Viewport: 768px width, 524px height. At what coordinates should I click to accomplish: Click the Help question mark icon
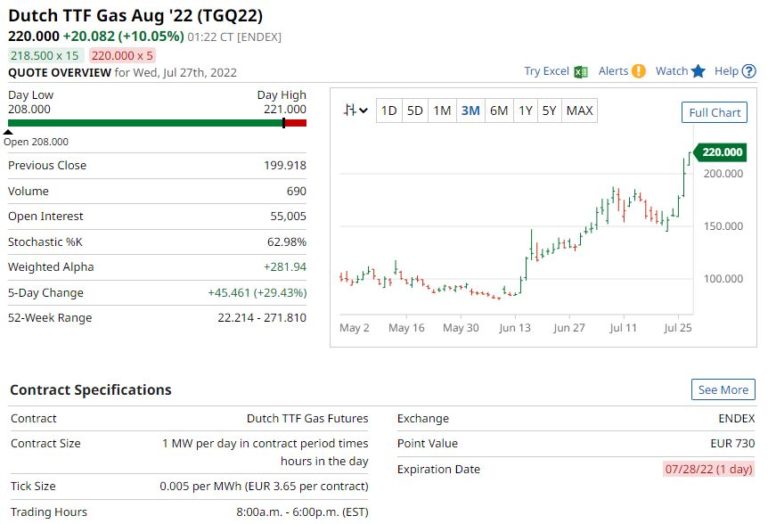(749, 71)
